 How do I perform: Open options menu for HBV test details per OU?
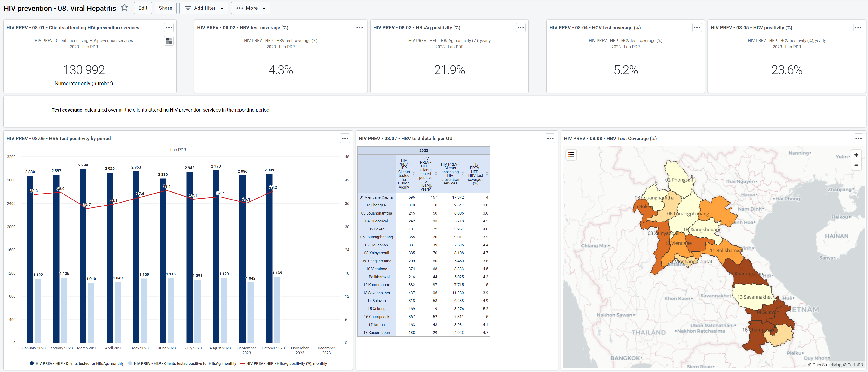click(x=550, y=138)
